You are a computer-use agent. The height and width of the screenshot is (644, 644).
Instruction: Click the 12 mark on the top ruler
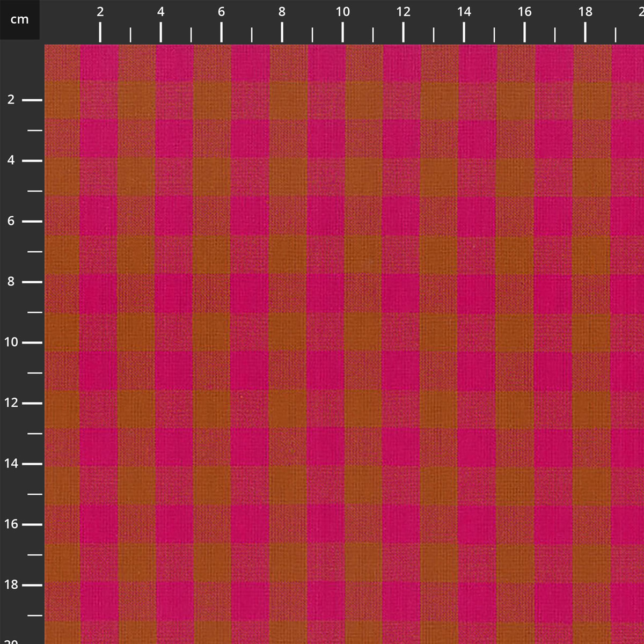click(x=404, y=32)
